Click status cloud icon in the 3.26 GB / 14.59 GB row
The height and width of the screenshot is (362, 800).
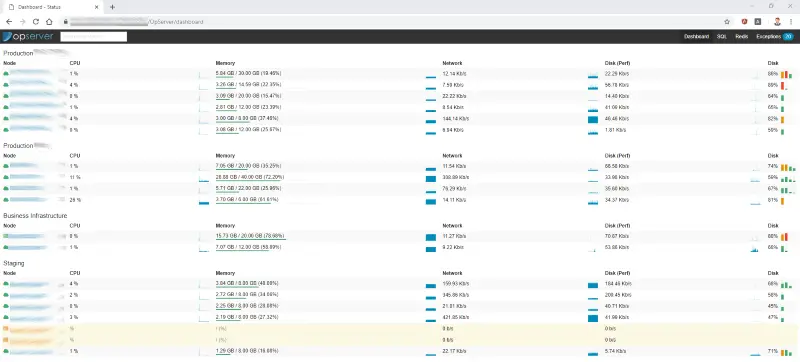[6, 85]
